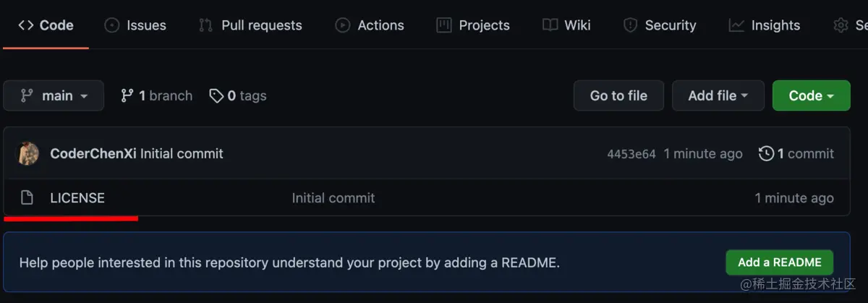Open the main branch dropdown
The image size is (868, 303).
54,95
